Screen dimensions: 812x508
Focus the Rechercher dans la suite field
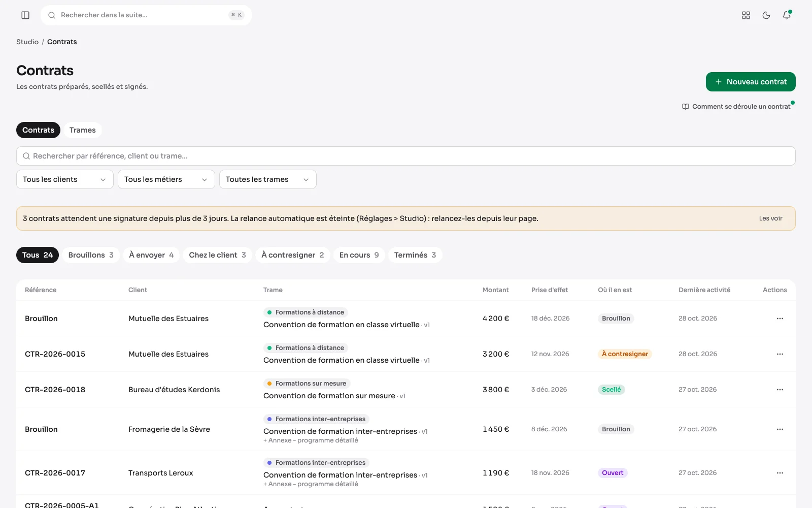[x=146, y=15]
